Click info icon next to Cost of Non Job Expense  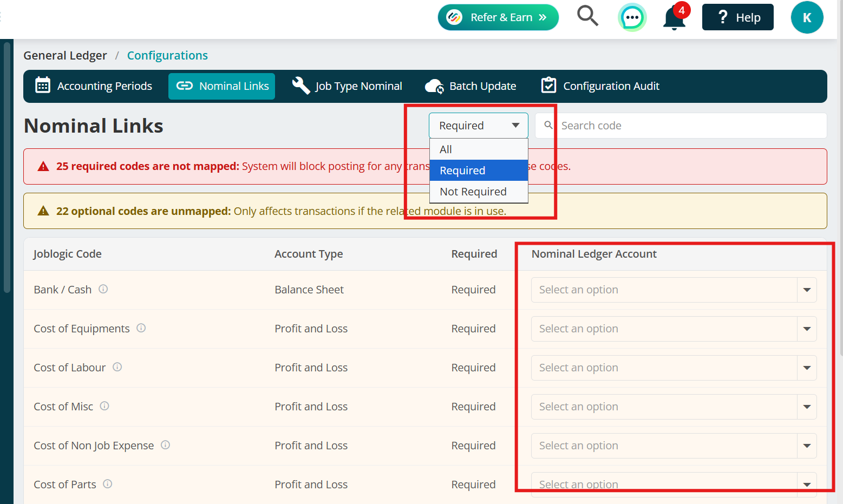click(166, 445)
